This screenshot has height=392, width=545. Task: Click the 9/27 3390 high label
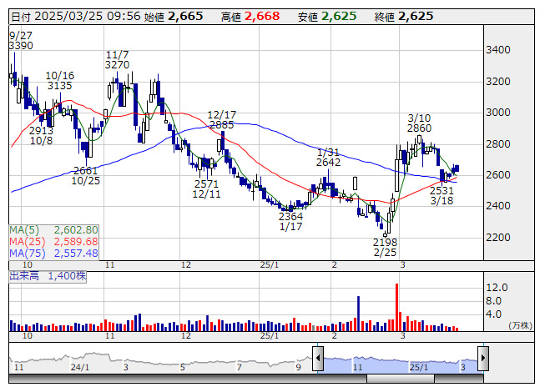tap(21, 41)
